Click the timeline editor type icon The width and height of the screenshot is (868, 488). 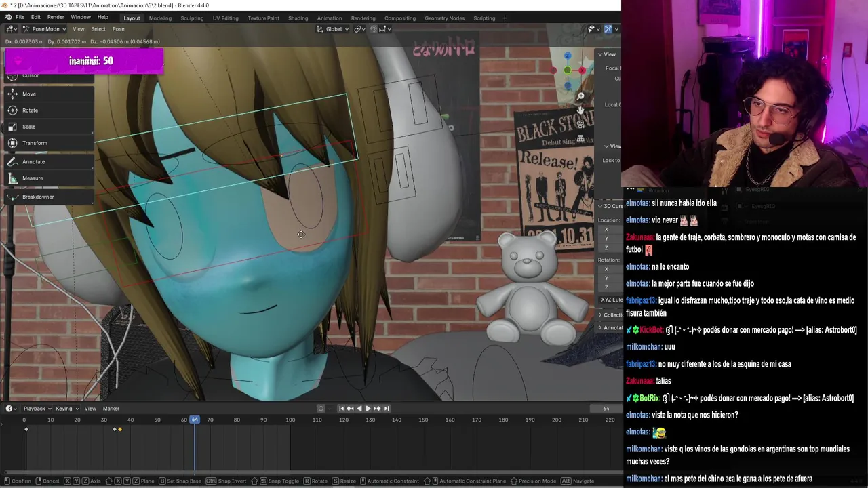[x=11, y=409]
